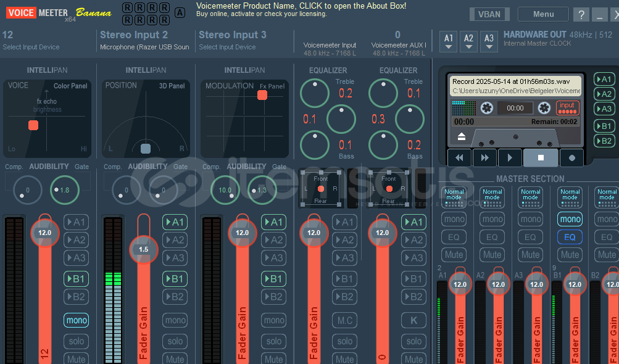
Task: Enable A1 routing on first input strip
Action: point(76,222)
